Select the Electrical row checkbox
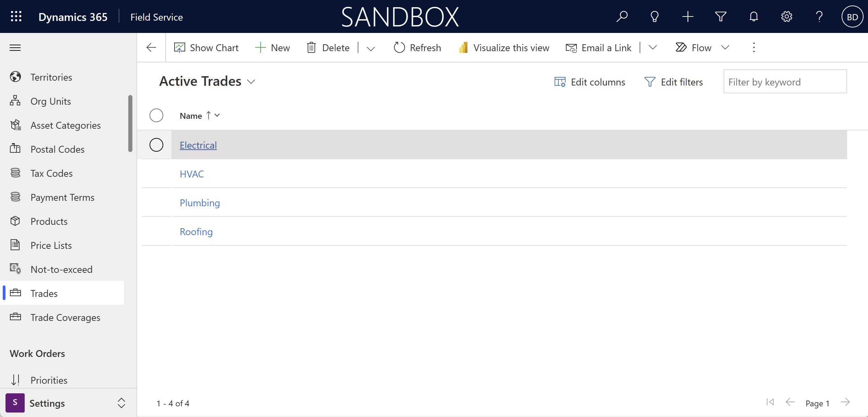Viewport: 868px width, 417px height. (x=157, y=144)
